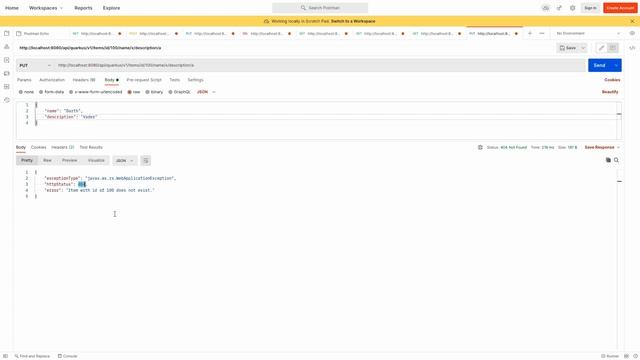Search the response body with magnifier icon
This screenshot has height=360, width=640.
tap(616, 160)
